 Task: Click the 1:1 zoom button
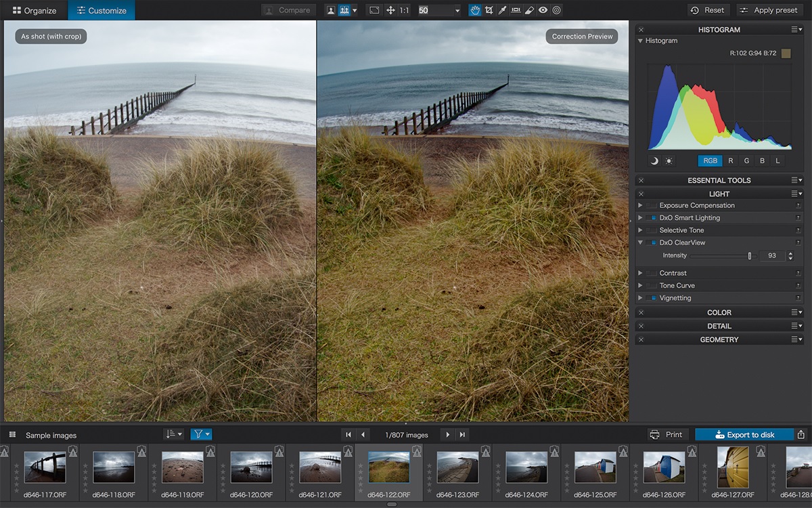click(x=404, y=10)
